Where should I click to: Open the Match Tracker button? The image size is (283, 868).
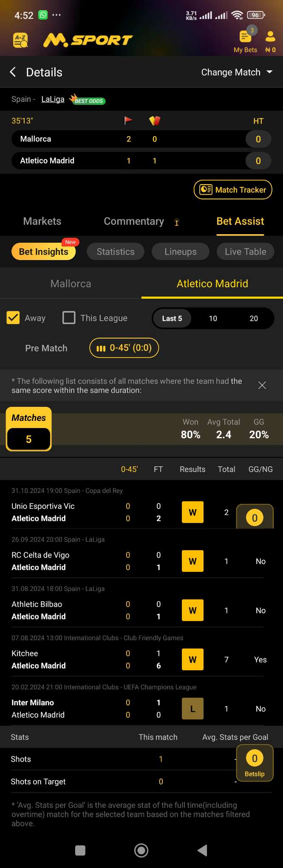(x=233, y=190)
